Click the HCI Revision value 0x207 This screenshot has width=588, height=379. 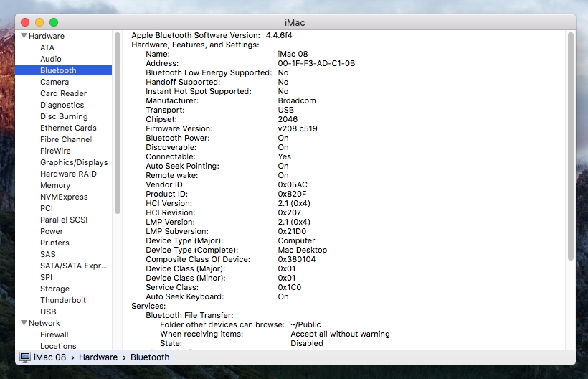coord(290,212)
